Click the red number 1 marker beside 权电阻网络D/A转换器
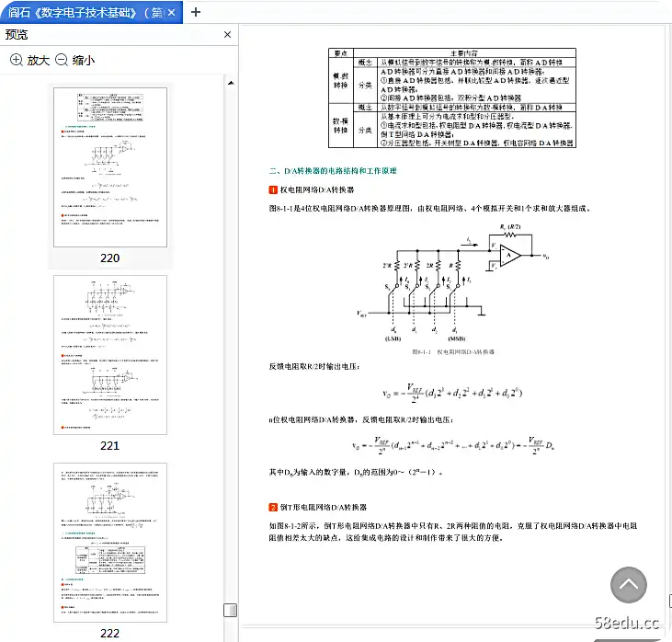672x642 pixels. click(273, 189)
